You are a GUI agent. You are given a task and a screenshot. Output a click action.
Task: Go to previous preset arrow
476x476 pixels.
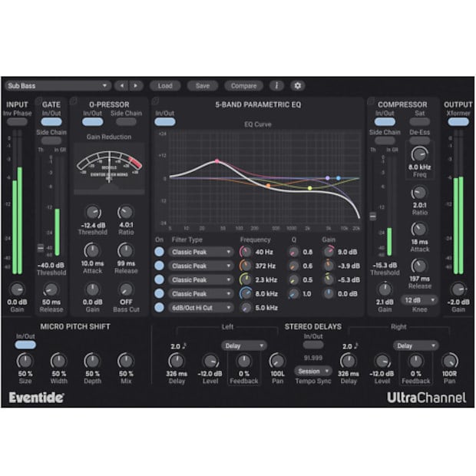pyautogui.click(x=121, y=86)
